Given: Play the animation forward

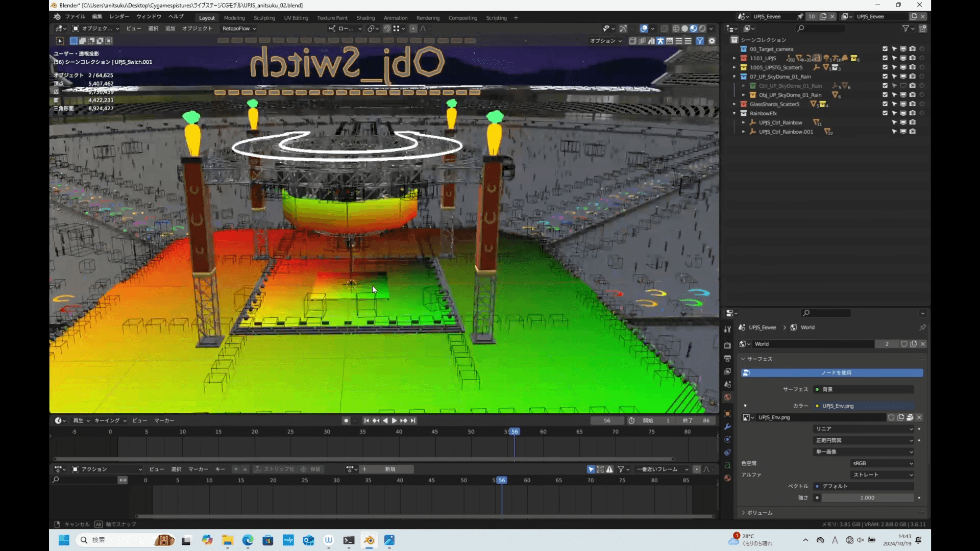Looking at the screenshot, I should pyautogui.click(x=394, y=421).
